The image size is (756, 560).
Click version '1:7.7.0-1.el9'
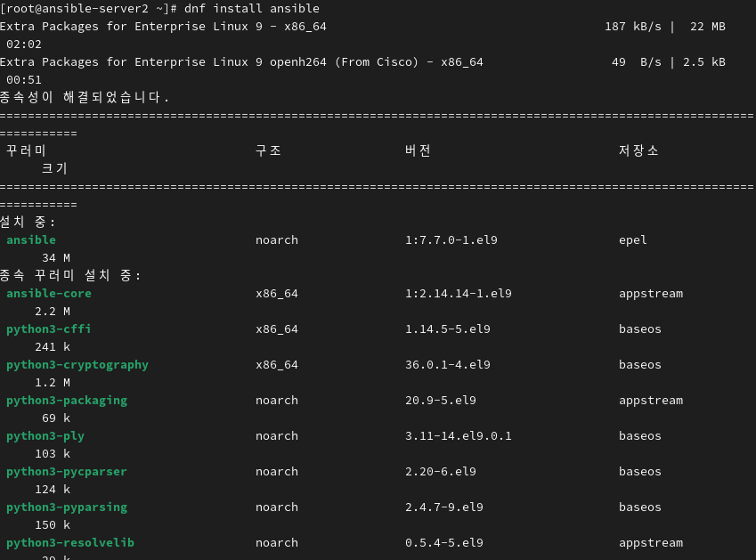tap(451, 240)
